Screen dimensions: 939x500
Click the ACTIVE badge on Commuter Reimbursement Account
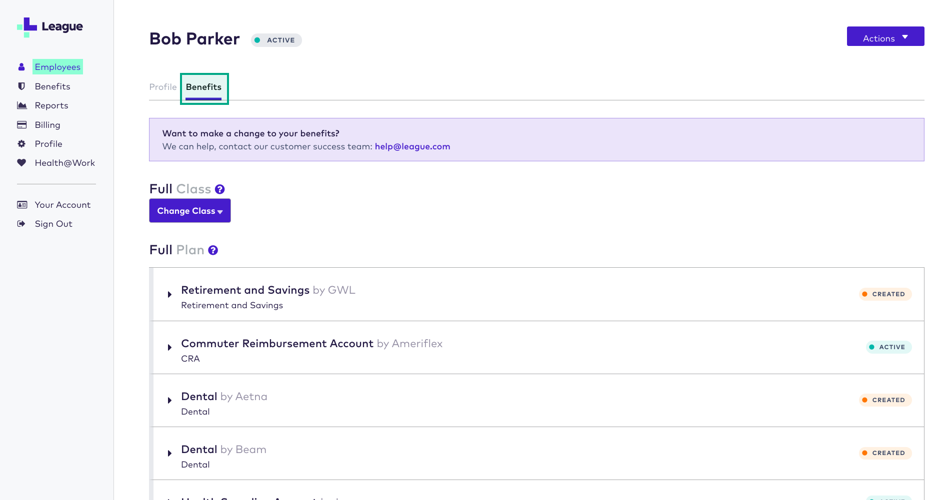point(889,347)
